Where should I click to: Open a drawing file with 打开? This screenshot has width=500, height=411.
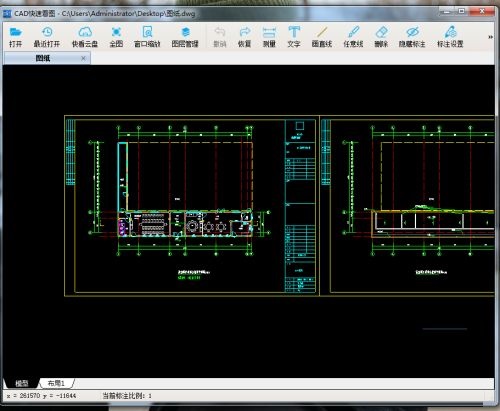click(x=15, y=37)
